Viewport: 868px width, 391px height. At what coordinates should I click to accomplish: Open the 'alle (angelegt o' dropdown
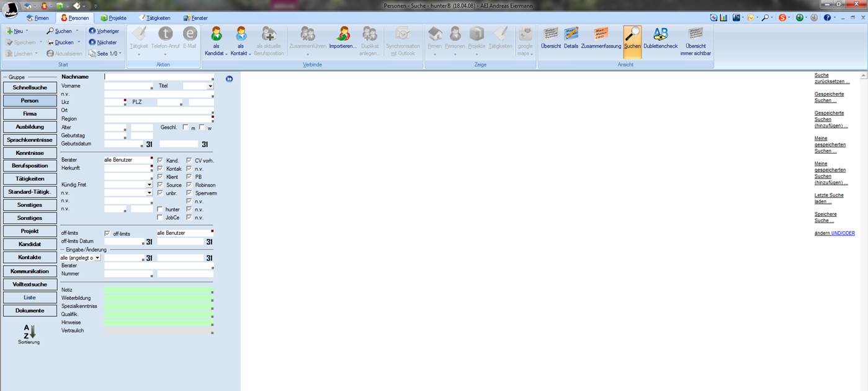point(97,258)
